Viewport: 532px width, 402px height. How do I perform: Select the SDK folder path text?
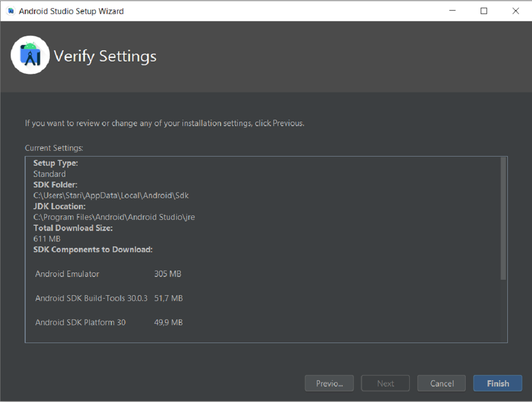click(111, 196)
